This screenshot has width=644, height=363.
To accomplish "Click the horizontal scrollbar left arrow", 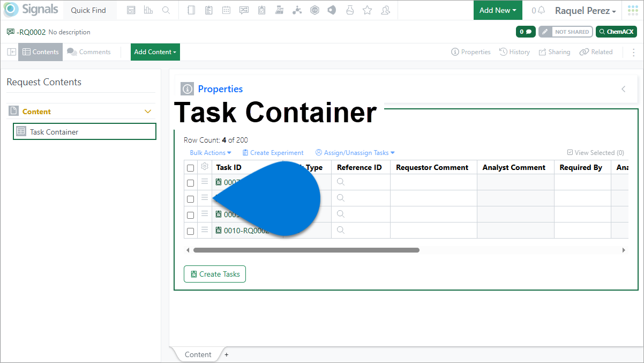I will coord(188,250).
